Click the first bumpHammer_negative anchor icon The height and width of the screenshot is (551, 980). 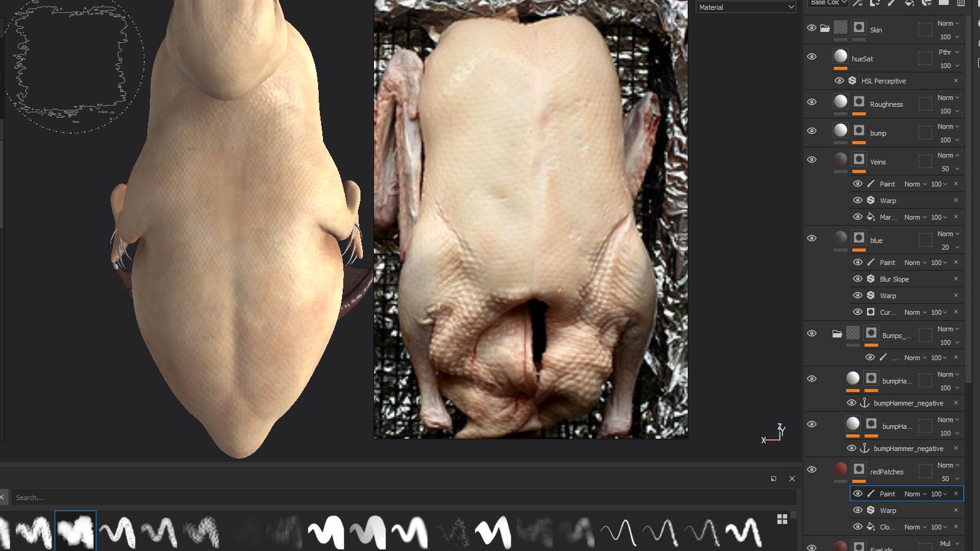[x=865, y=403]
